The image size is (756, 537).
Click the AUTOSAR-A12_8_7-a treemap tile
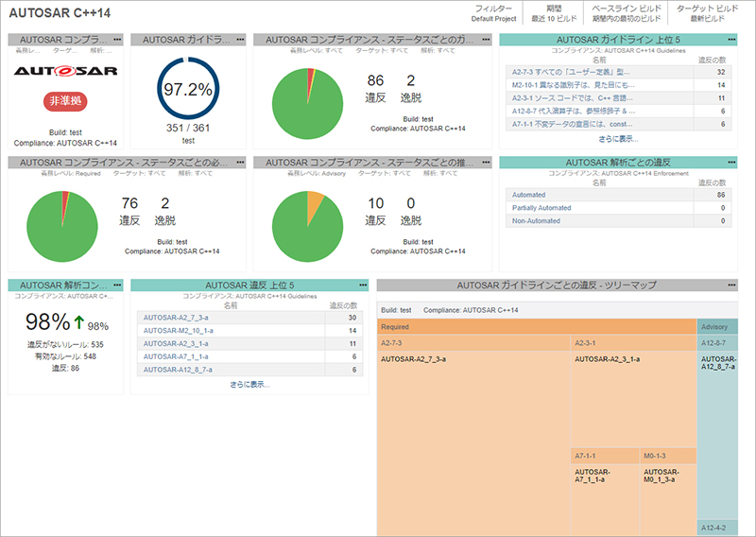tap(717, 435)
